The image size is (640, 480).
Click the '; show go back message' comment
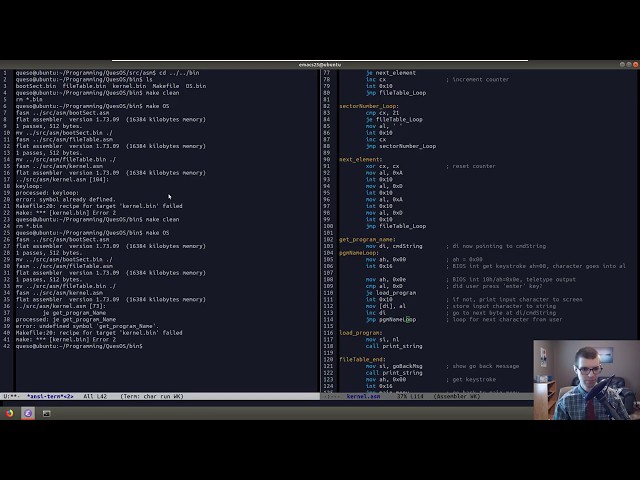pyautogui.click(x=482, y=366)
